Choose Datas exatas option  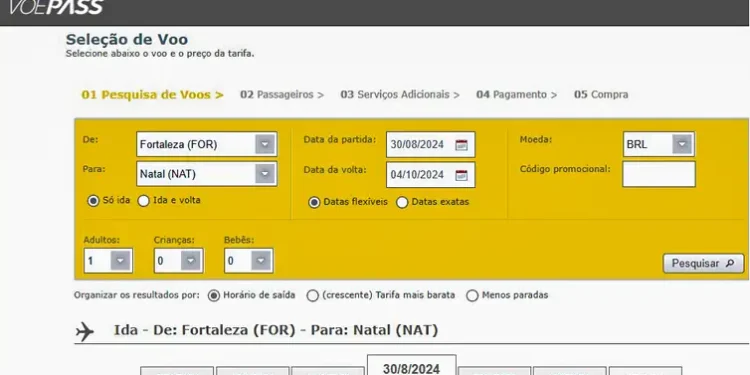point(402,202)
